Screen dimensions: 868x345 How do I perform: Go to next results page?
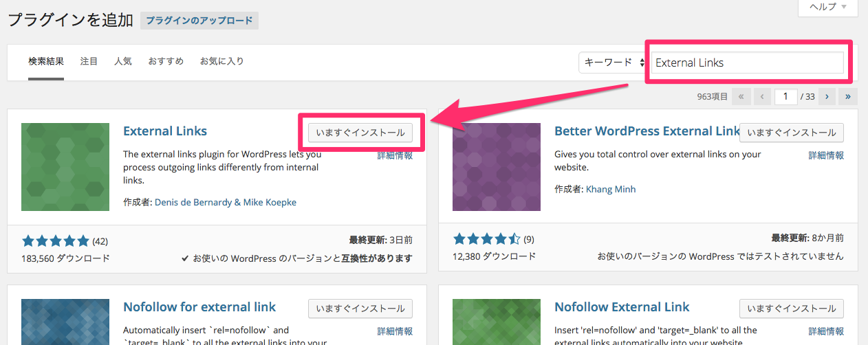click(x=827, y=97)
